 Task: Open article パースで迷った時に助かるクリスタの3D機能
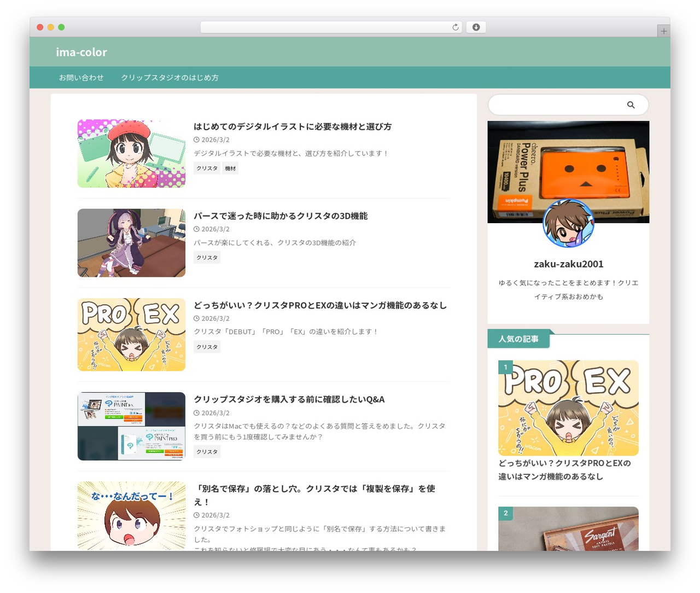coord(281,216)
